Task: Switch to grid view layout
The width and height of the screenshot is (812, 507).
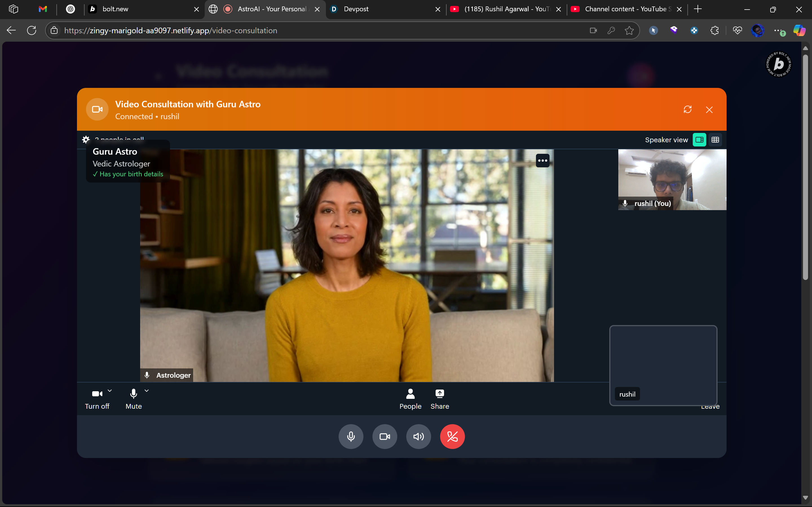Action: (x=715, y=140)
